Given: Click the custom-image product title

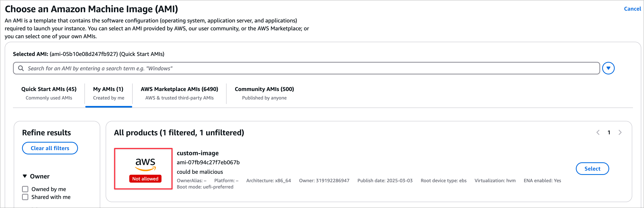Looking at the screenshot, I should click(197, 153).
